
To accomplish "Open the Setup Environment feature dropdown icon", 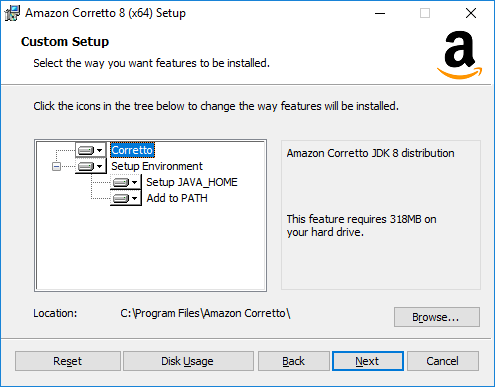I will click(x=91, y=166).
